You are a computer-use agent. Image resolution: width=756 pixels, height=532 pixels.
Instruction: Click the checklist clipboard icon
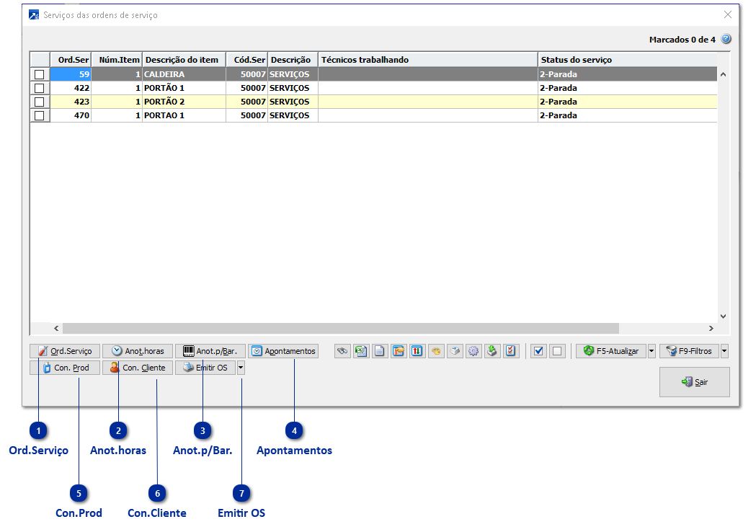click(x=511, y=351)
